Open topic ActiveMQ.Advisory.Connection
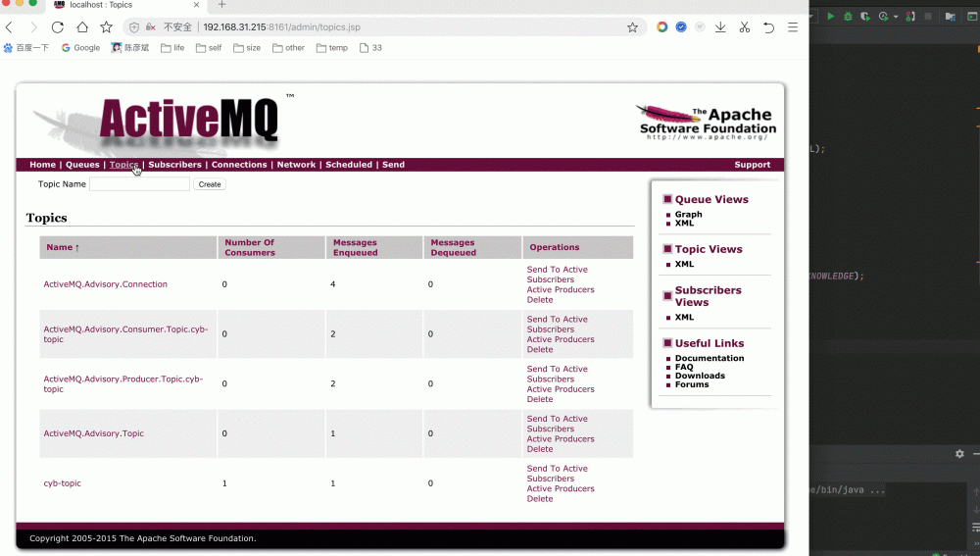Image resolution: width=980 pixels, height=556 pixels. tap(106, 284)
